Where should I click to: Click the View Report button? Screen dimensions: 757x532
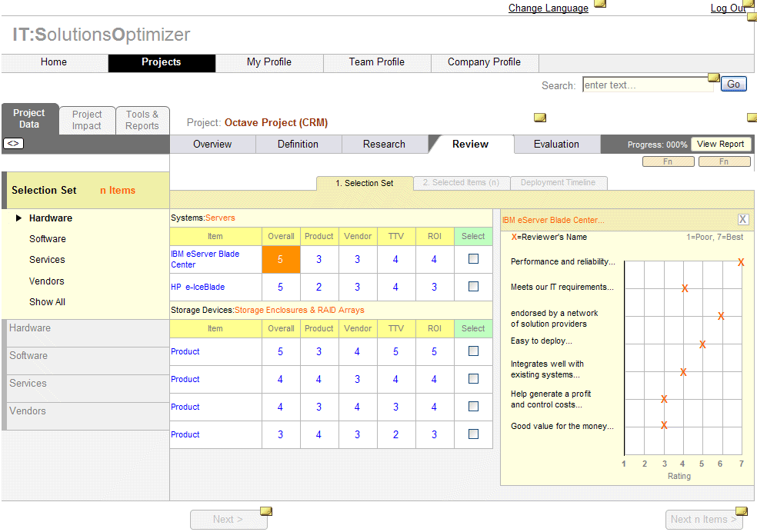(x=720, y=145)
